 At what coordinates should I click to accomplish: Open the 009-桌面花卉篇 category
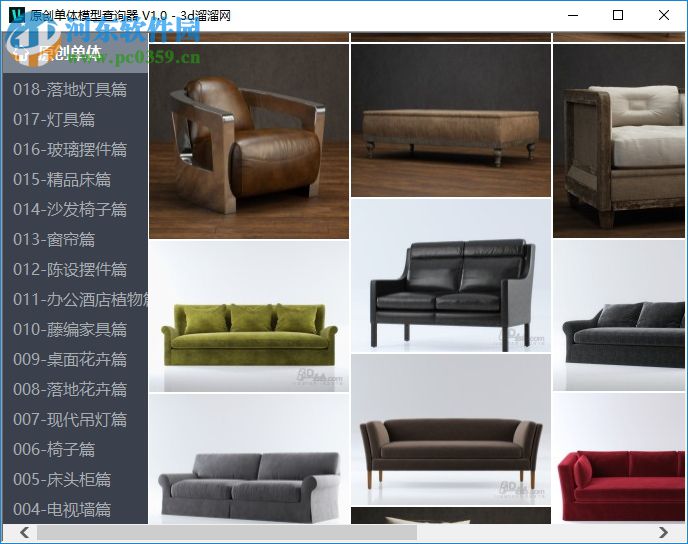(70, 359)
